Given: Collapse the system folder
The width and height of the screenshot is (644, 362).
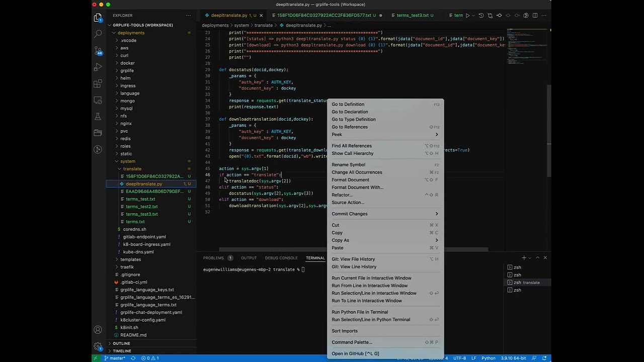Looking at the screenshot, I should (x=151, y=161).
